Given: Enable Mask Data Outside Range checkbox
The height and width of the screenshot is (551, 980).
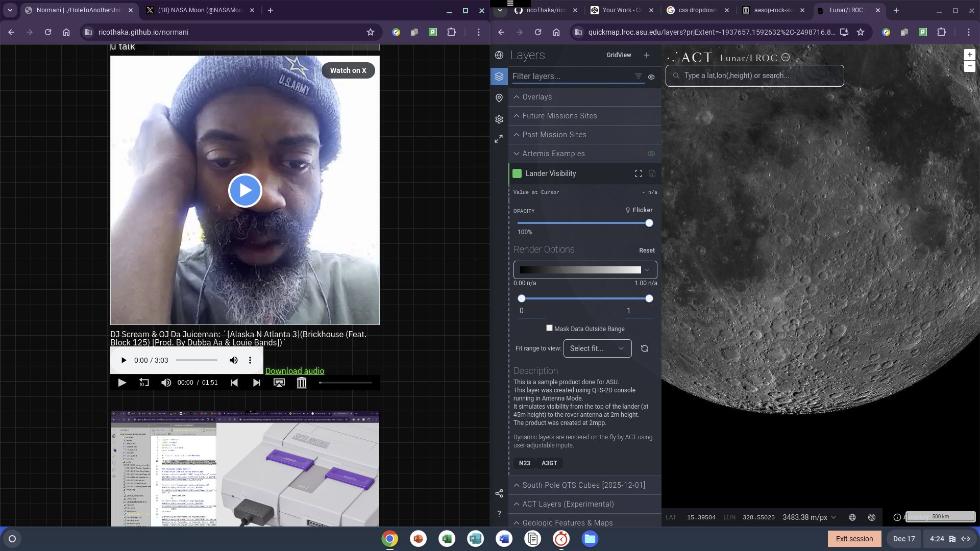Looking at the screenshot, I should click(549, 328).
